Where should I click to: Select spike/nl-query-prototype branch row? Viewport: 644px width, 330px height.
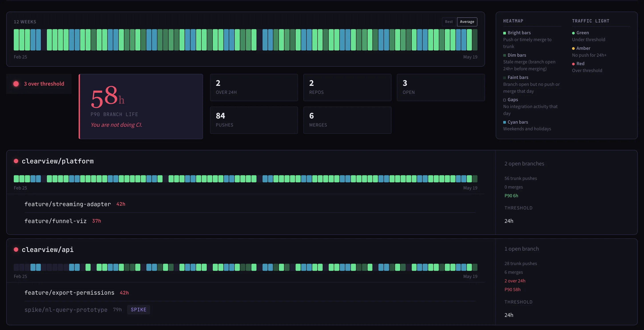[250, 310]
